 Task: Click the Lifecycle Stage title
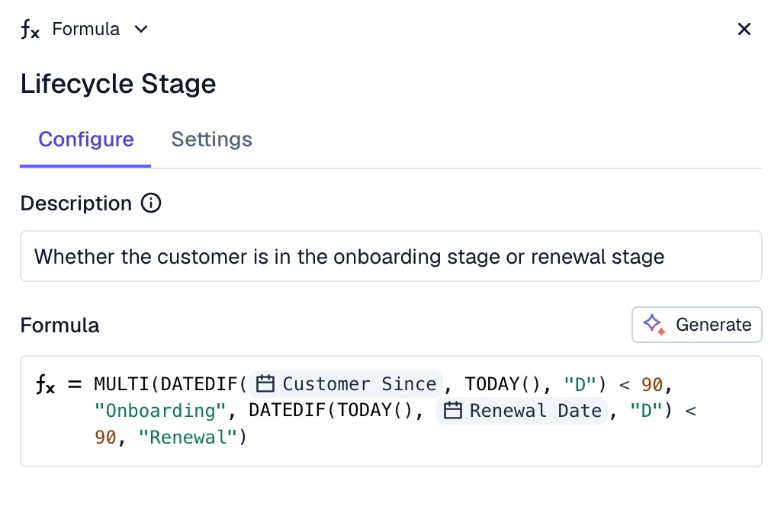click(x=118, y=84)
